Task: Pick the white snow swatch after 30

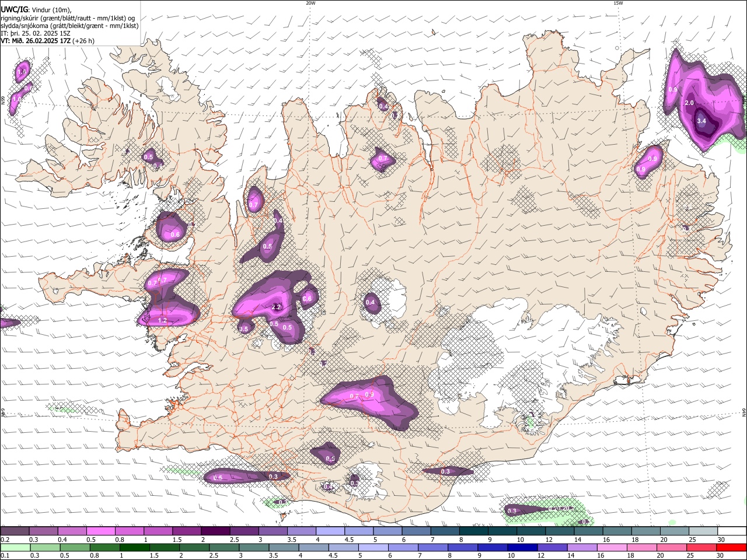Action: tap(732, 531)
